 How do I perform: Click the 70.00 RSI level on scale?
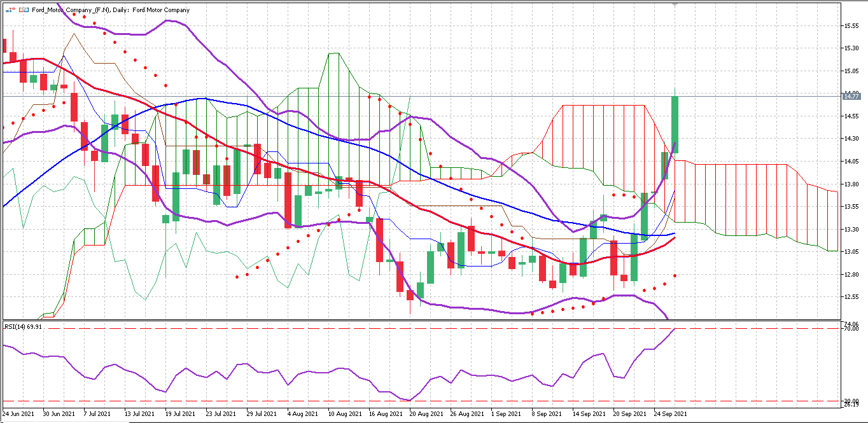pos(851,329)
